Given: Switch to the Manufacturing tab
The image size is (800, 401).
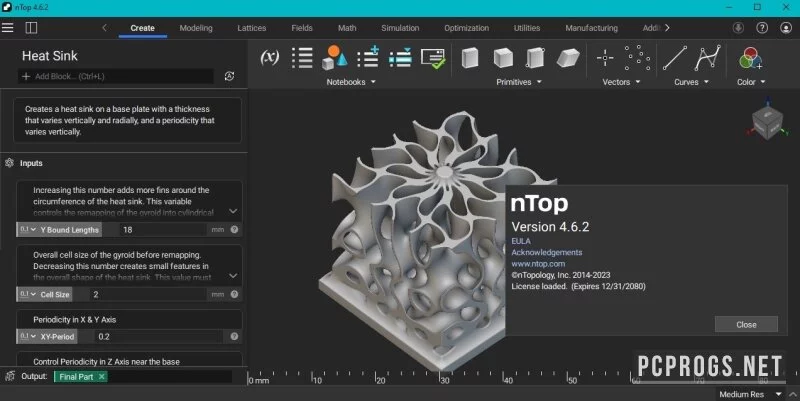Looking at the screenshot, I should coord(591,28).
